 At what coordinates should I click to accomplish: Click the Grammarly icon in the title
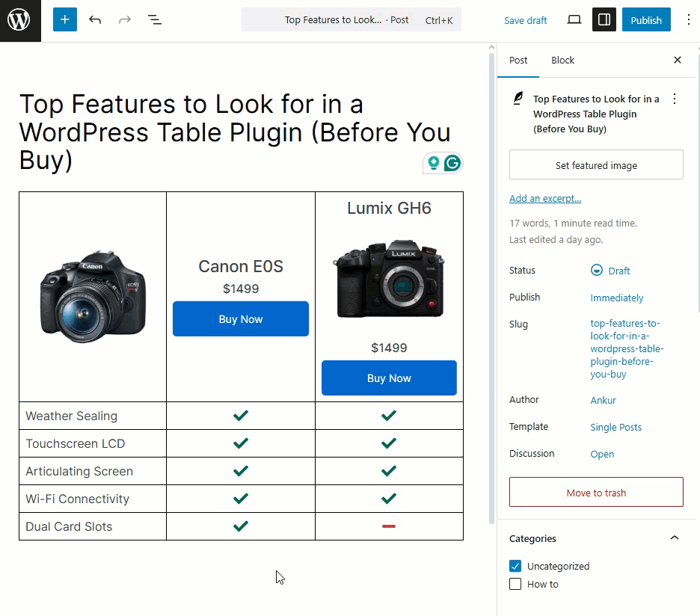tap(452, 164)
